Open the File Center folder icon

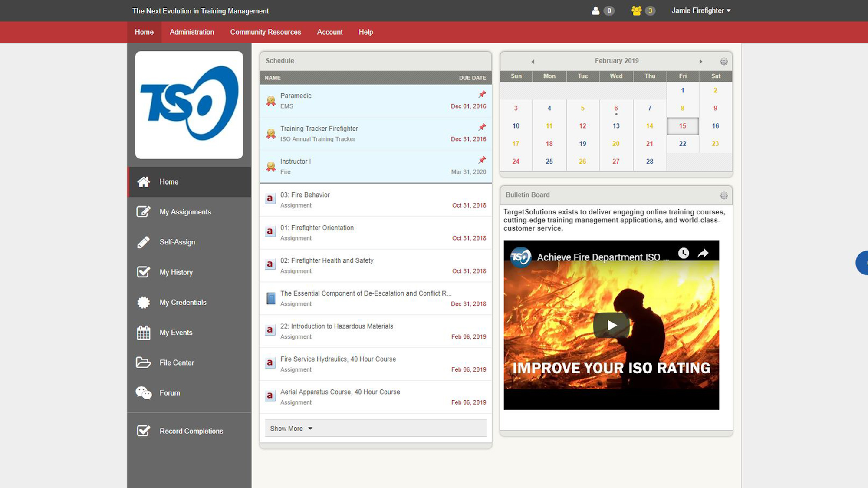(144, 362)
